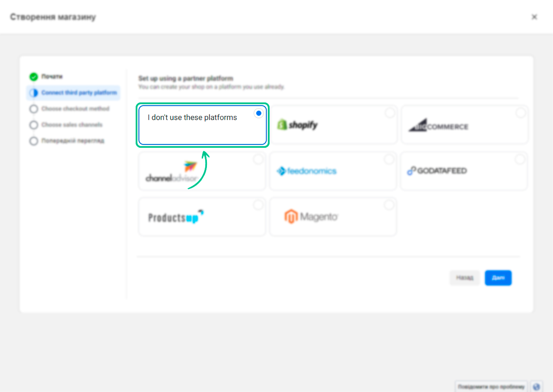This screenshot has height=392, width=553.
Task: Click the Productsup logo
Action: (176, 217)
